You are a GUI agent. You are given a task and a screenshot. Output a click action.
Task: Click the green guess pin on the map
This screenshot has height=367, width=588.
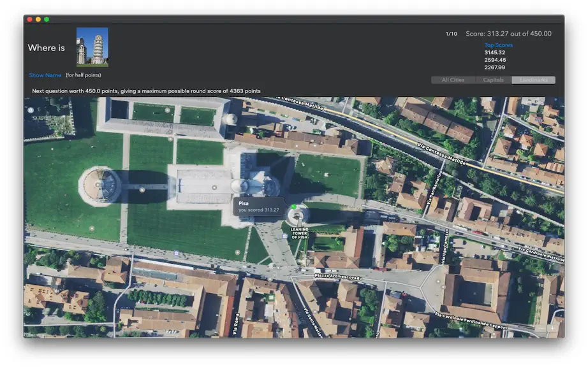294,206
